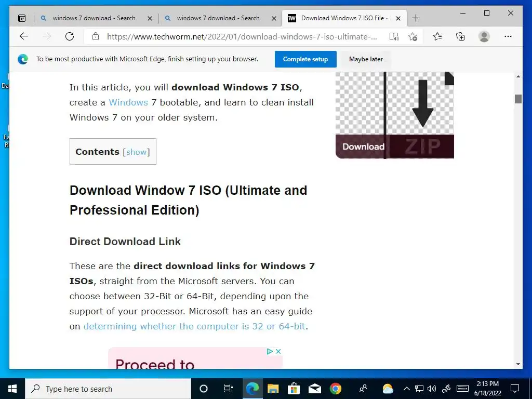
Task: Switch to second windows 7 download Search tab
Action: [x=218, y=18]
